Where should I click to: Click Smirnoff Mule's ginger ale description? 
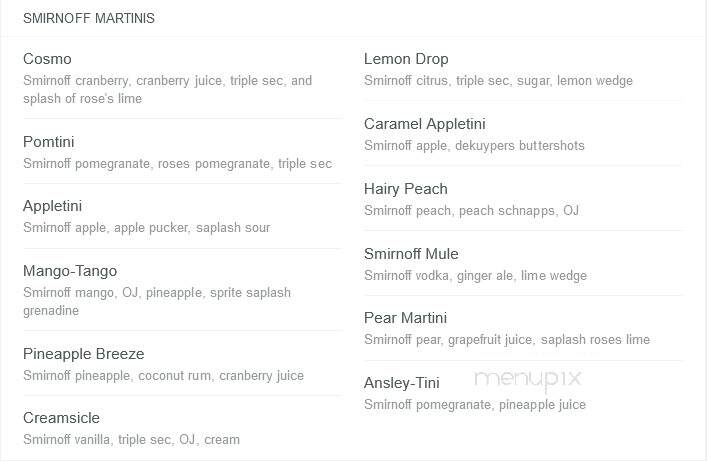[475, 275]
